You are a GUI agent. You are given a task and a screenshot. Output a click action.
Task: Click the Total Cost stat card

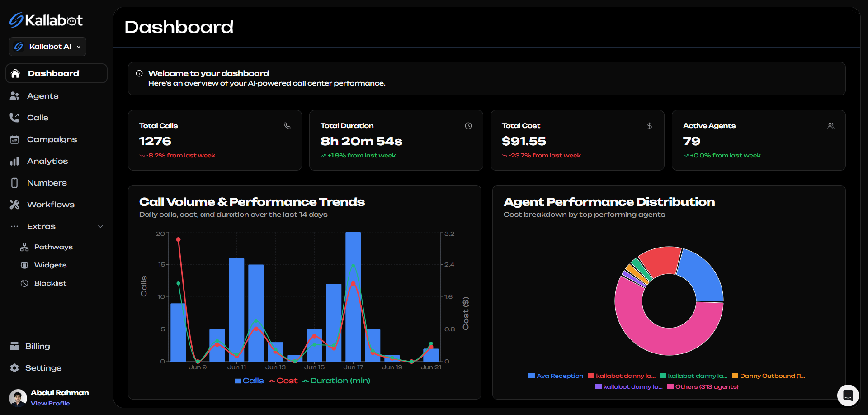(x=577, y=140)
